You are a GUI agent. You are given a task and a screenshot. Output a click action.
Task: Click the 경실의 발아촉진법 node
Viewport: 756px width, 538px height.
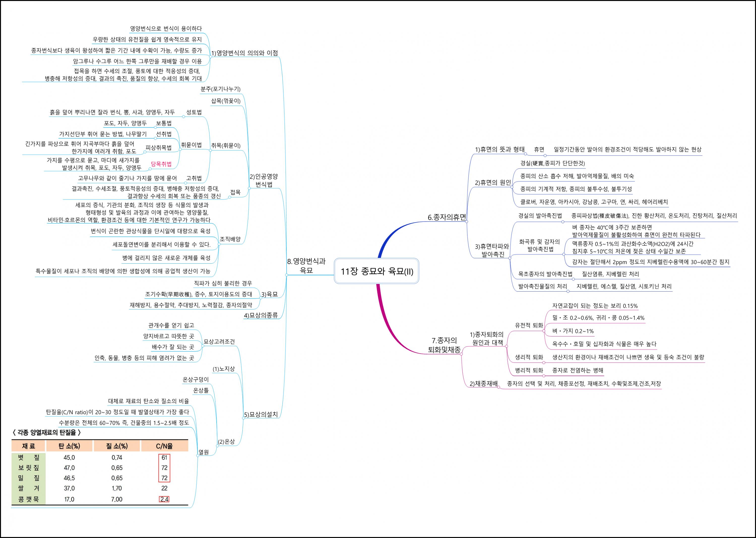(540, 216)
